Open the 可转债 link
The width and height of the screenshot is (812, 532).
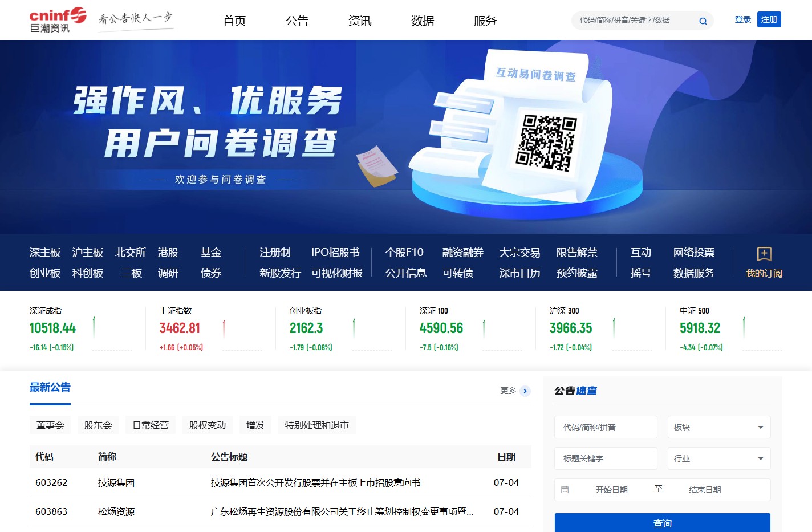(458, 273)
